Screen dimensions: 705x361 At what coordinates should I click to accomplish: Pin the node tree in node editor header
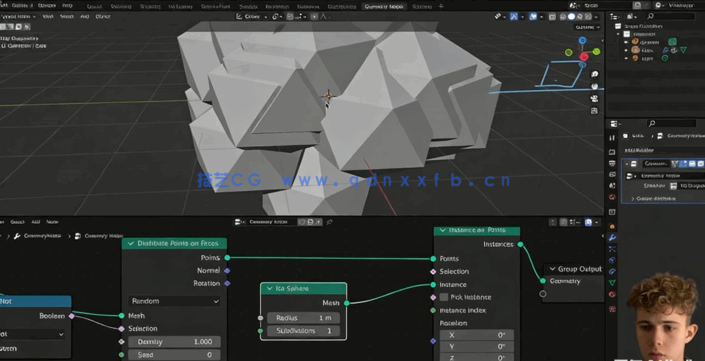[330, 222]
